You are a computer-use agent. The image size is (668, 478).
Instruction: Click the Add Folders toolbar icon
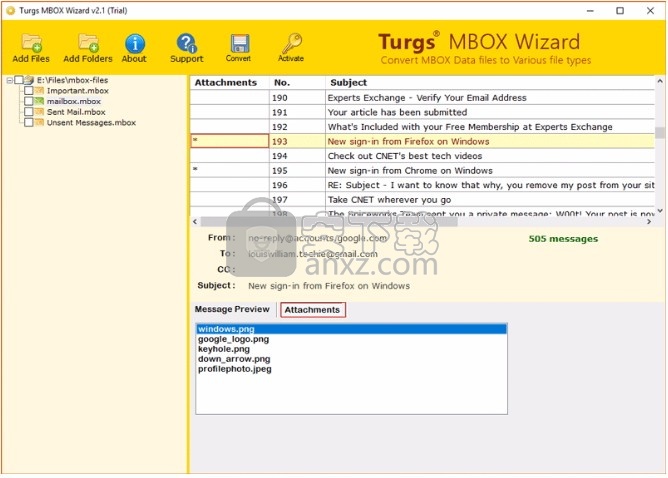tap(88, 43)
